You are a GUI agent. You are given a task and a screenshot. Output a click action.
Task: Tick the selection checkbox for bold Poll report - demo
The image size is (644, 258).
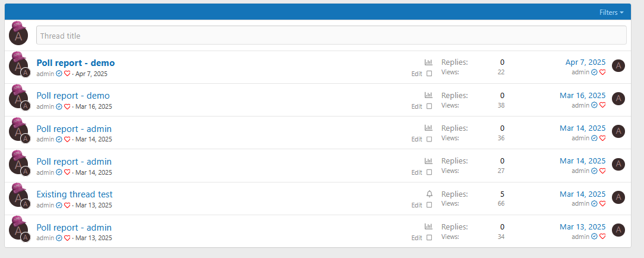click(x=429, y=74)
